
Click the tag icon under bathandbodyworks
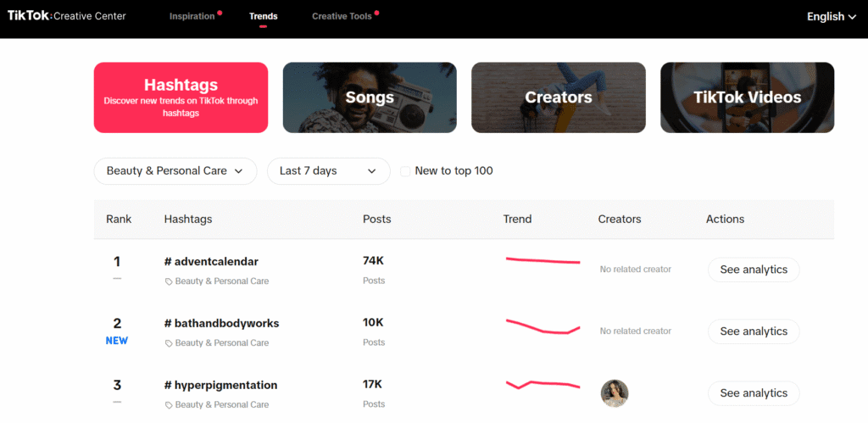169,343
